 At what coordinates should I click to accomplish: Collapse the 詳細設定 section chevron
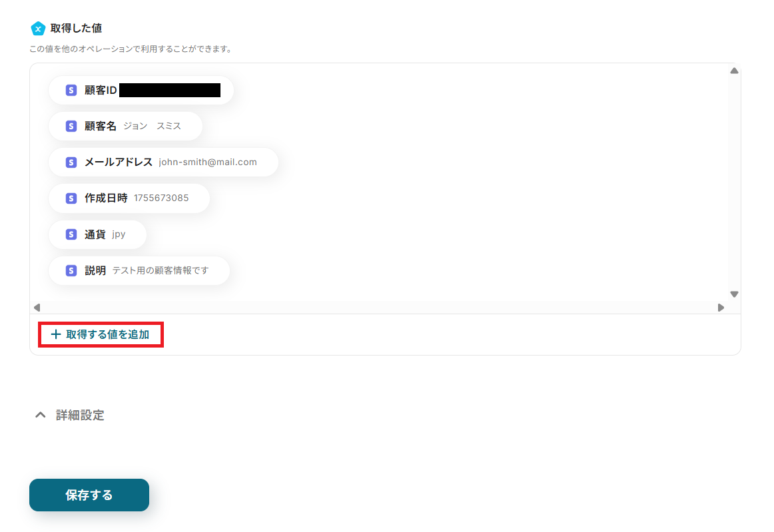click(x=41, y=415)
